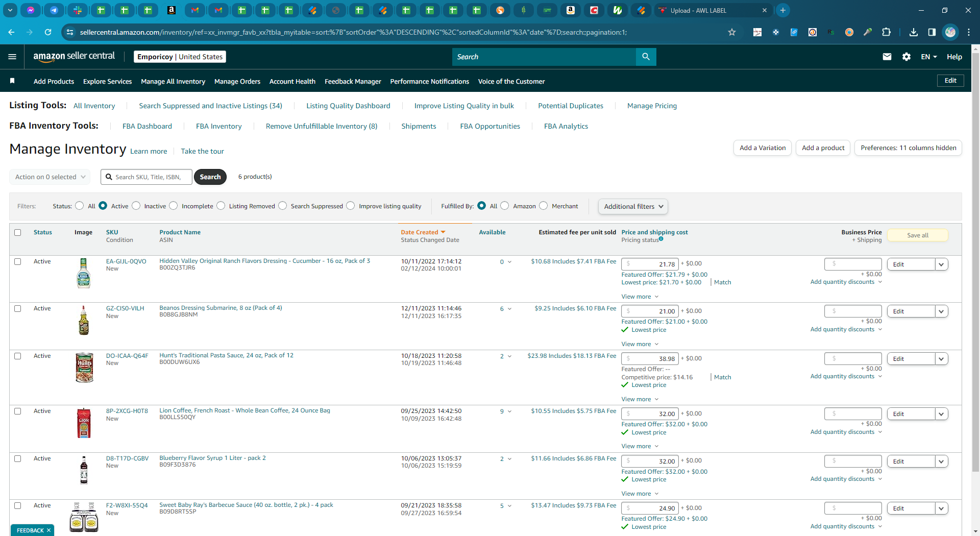Click the Seller Central top Search field

coord(544,57)
